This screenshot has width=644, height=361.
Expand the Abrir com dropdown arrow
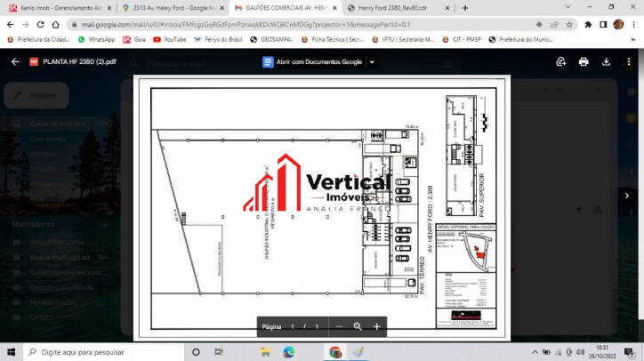[x=372, y=62]
